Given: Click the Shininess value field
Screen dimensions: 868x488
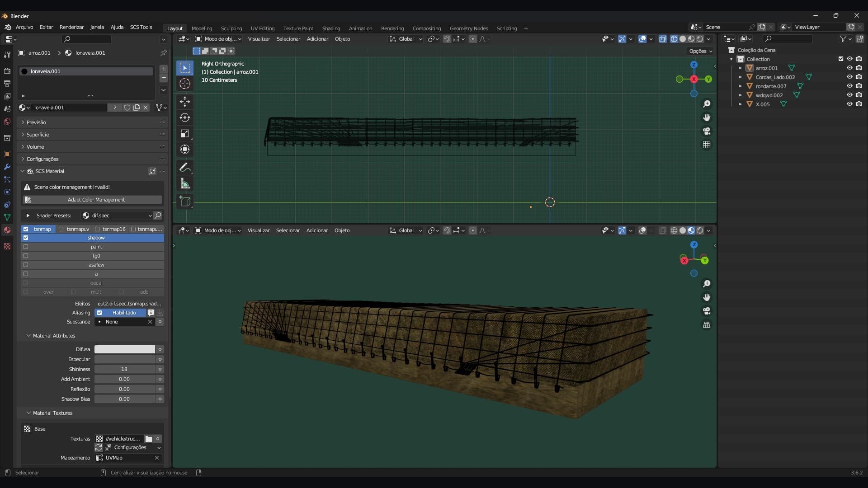Looking at the screenshot, I should [x=125, y=369].
